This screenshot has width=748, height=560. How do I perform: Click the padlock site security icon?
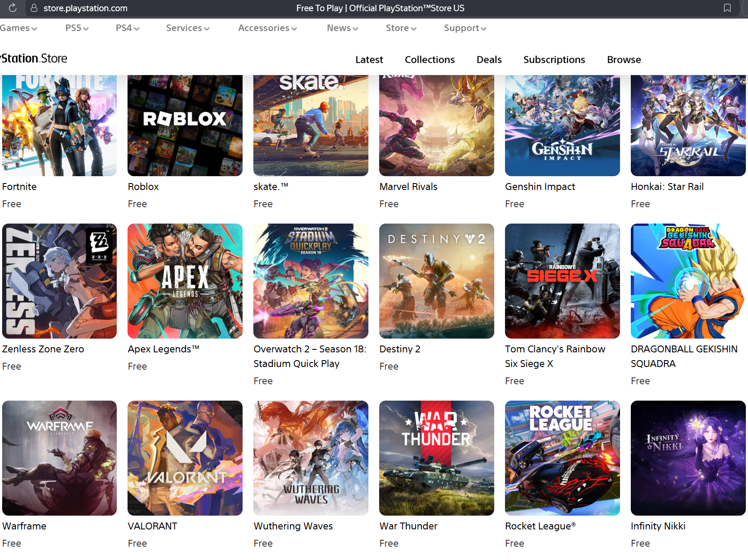(34, 8)
